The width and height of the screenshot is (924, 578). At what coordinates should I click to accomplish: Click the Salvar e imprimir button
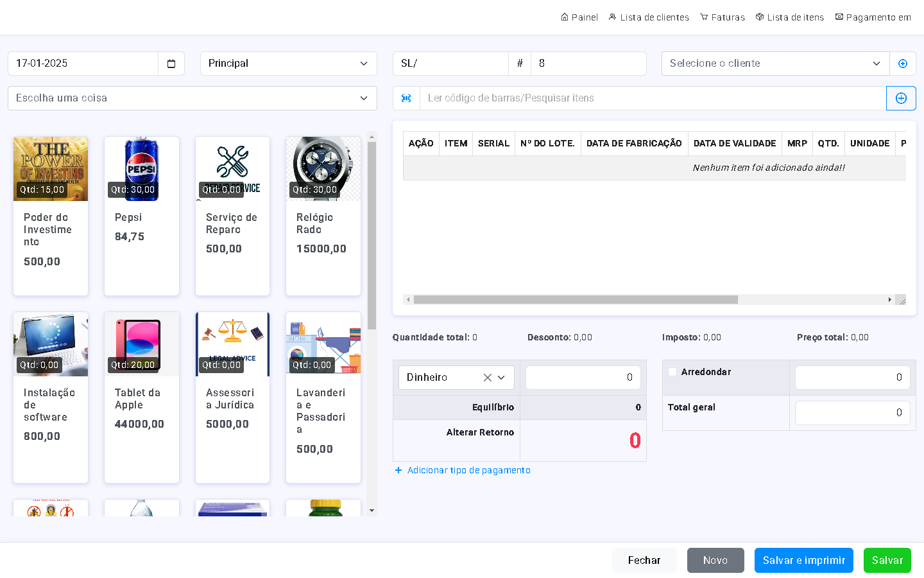803,560
